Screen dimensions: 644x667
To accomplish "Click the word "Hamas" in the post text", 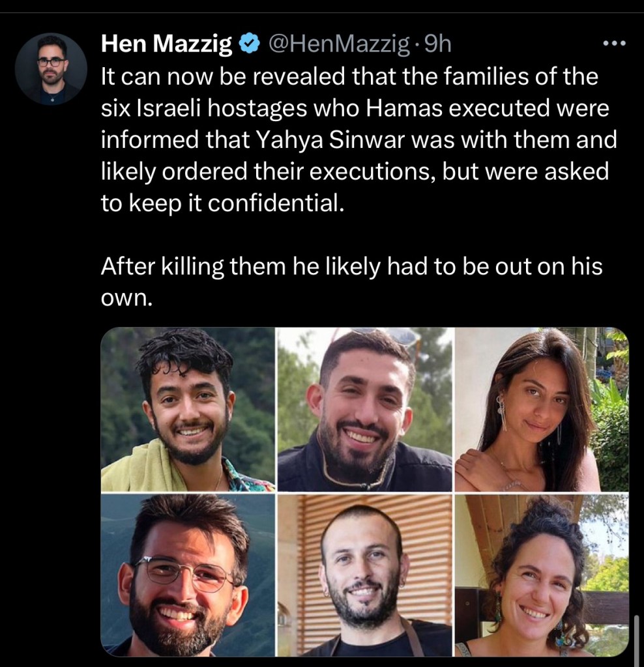I will point(400,109).
